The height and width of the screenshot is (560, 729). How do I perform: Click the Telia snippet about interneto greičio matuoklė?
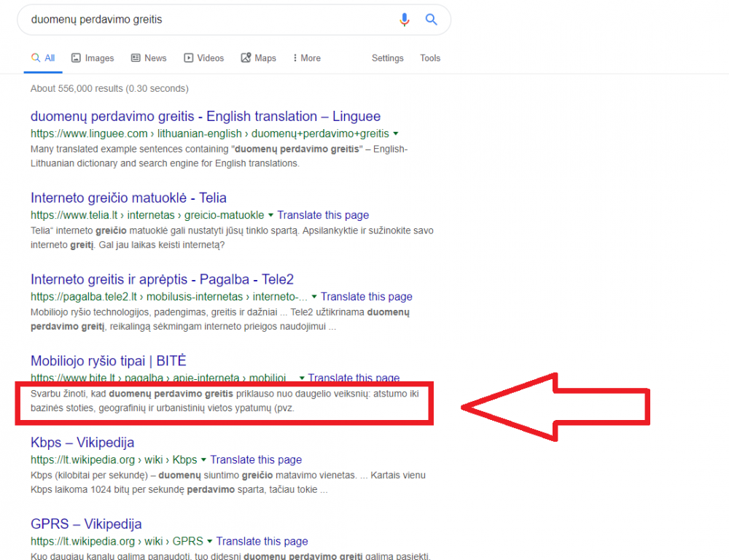pyautogui.click(x=232, y=238)
